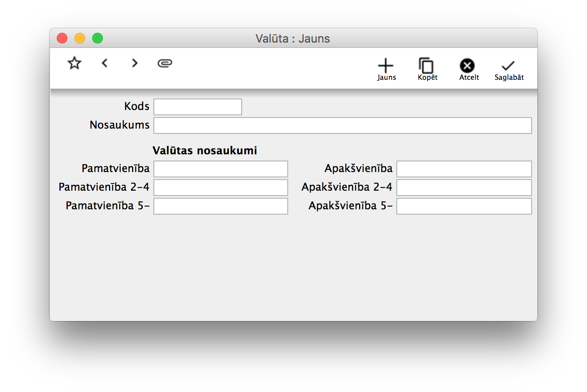Focus the Apakšvienība field
The image size is (587, 392).
pyautogui.click(x=464, y=169)
